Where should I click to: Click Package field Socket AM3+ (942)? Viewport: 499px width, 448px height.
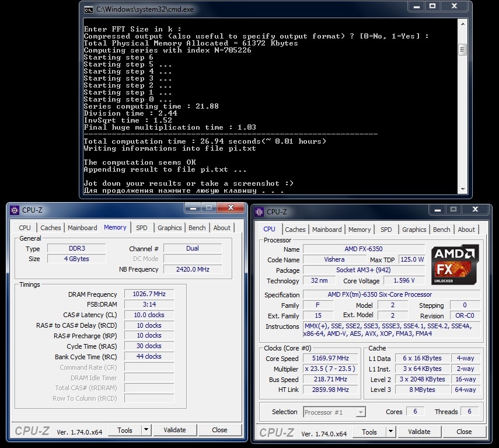pos(364,270)
